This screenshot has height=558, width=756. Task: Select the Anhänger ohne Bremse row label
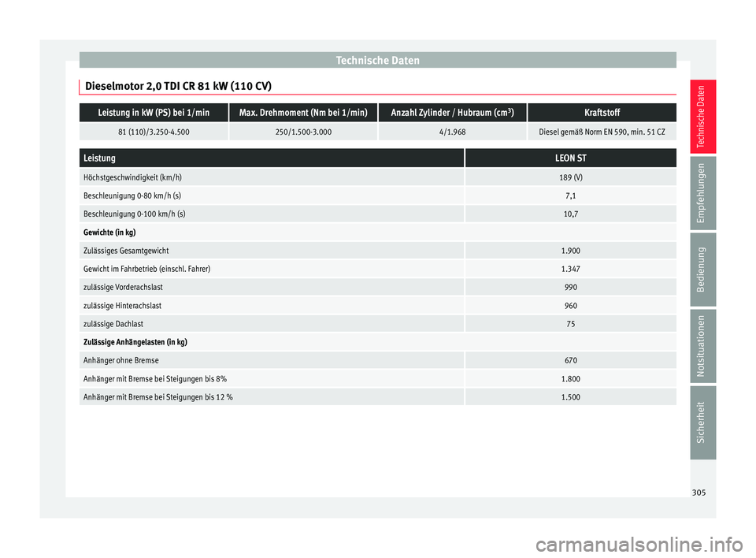pos(121,361)
